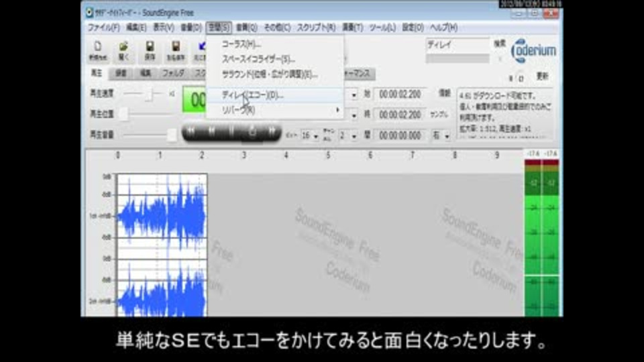Click the Save (保存) floppy icon
This screenshot has height=362, width=644.
150,50
